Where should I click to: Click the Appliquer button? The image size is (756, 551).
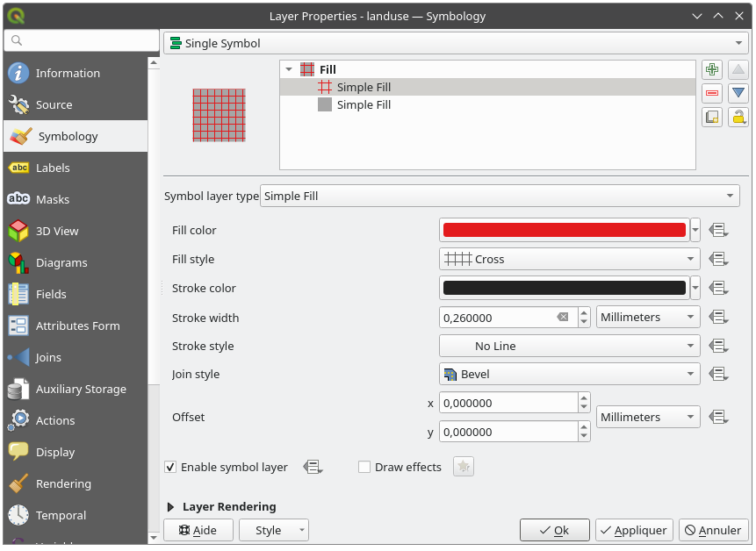(633, 530)
